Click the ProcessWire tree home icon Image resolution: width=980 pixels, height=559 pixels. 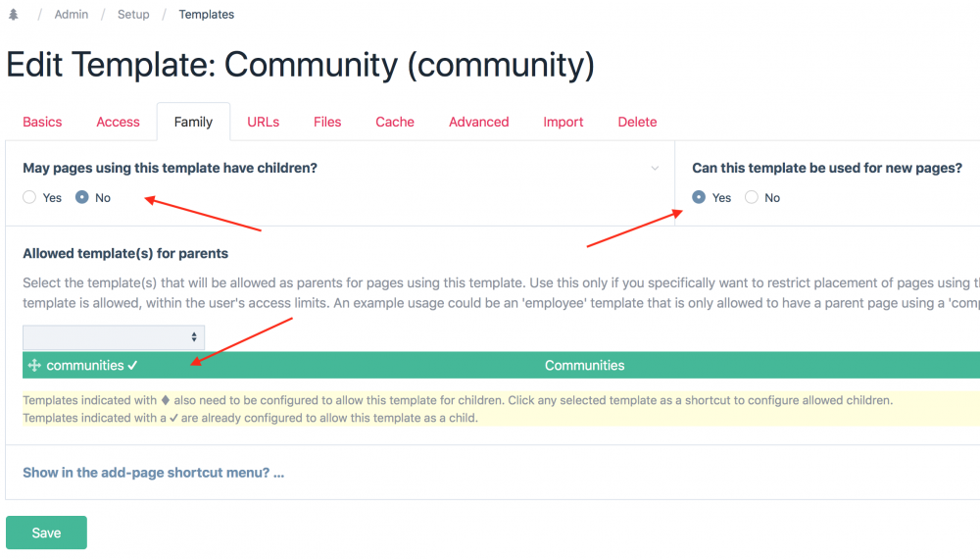(x=13, y=15)
